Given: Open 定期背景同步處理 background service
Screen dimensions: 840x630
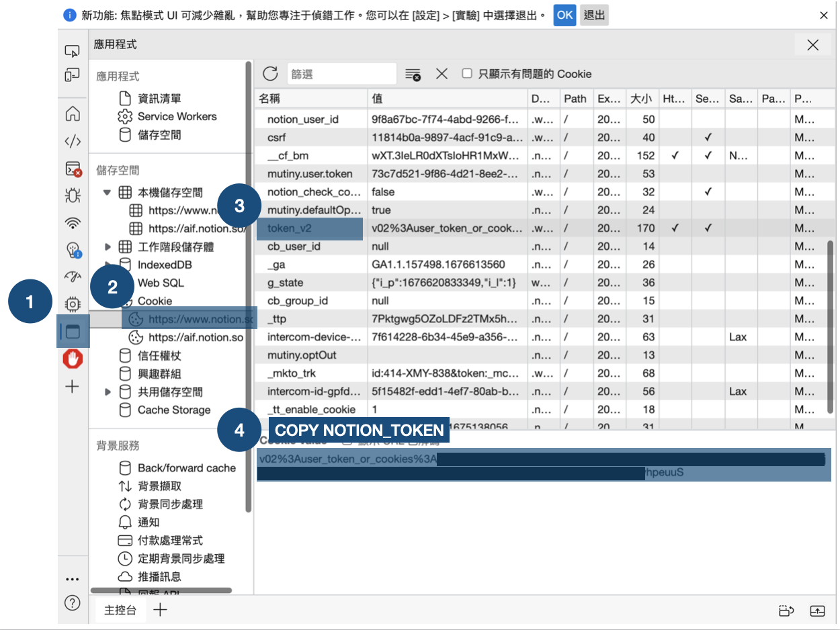Looking at the screenshot, I should [181, 558].
